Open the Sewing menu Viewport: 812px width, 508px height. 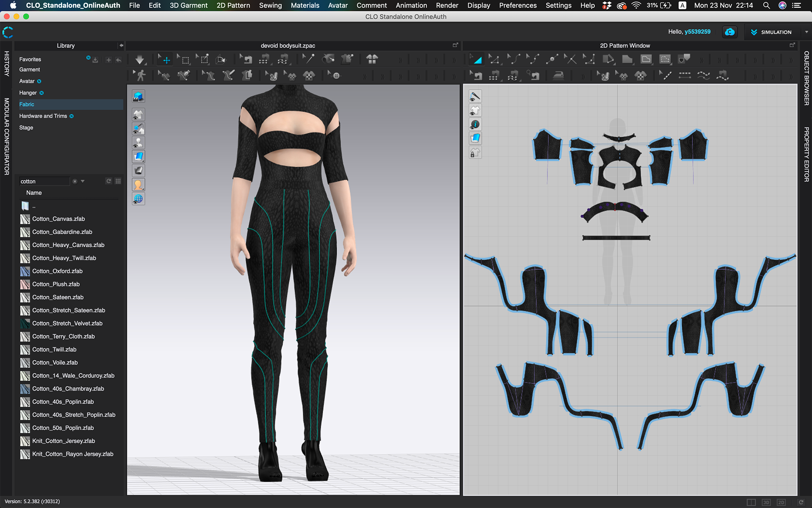coord(270,6)
